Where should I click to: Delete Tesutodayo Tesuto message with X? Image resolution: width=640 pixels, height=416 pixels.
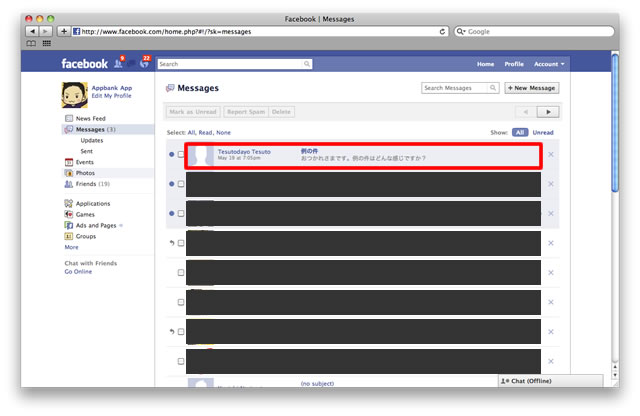tap(551, 154)
